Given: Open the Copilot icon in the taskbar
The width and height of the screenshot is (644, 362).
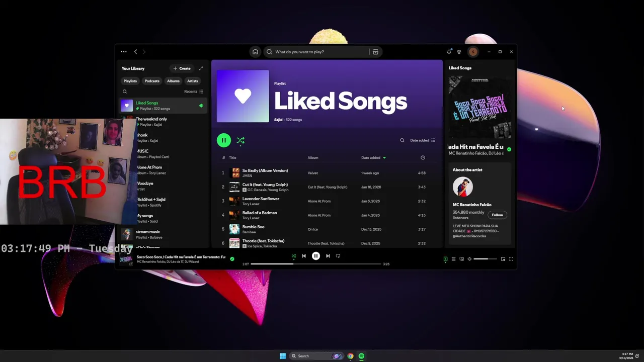Looking at the screenshot, I should coord(337,356).
